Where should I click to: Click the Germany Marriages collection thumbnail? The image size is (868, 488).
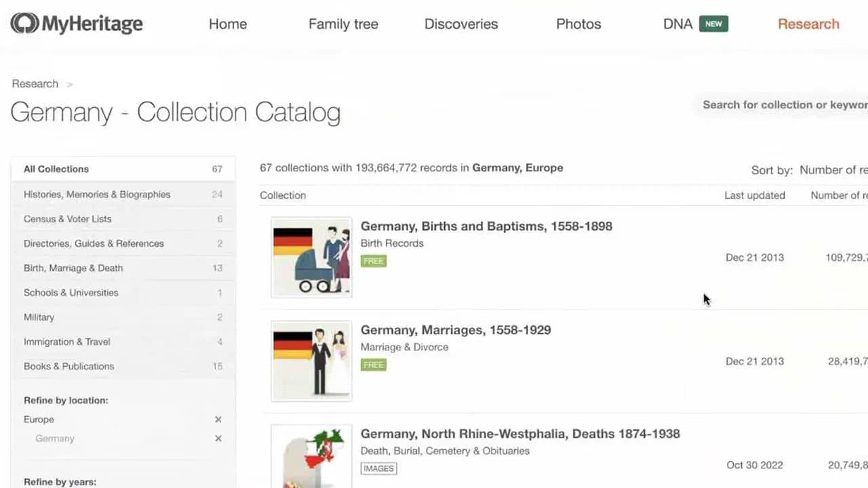coord(311,361)
